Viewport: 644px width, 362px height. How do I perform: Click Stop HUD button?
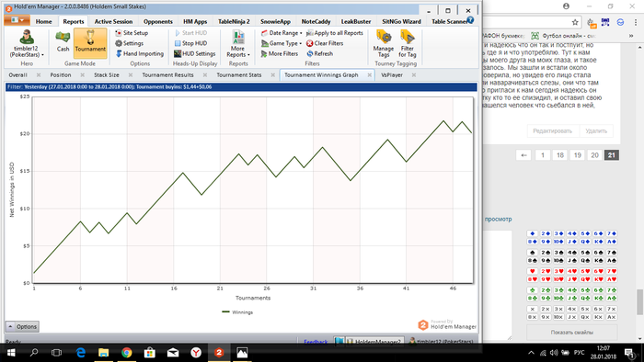pos(191,43)
